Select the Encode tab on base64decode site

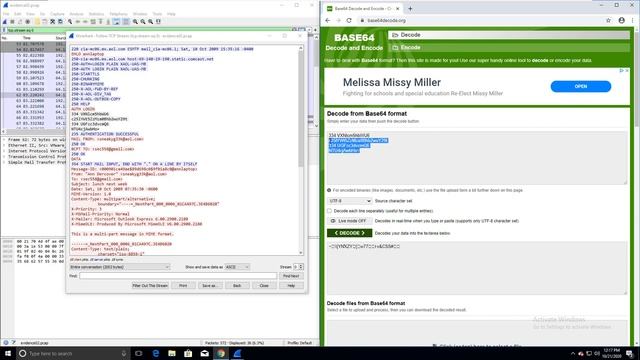[509, 48]
